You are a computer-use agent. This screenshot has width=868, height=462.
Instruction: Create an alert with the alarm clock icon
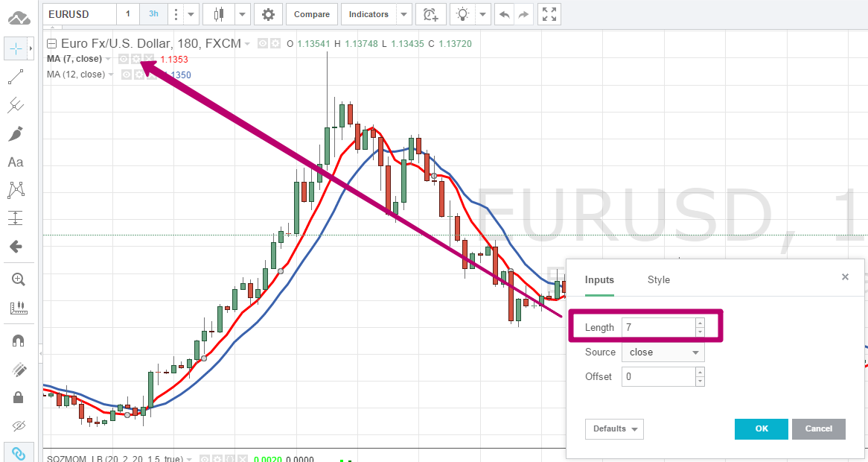pyautogui.click(x=431, y=14)
